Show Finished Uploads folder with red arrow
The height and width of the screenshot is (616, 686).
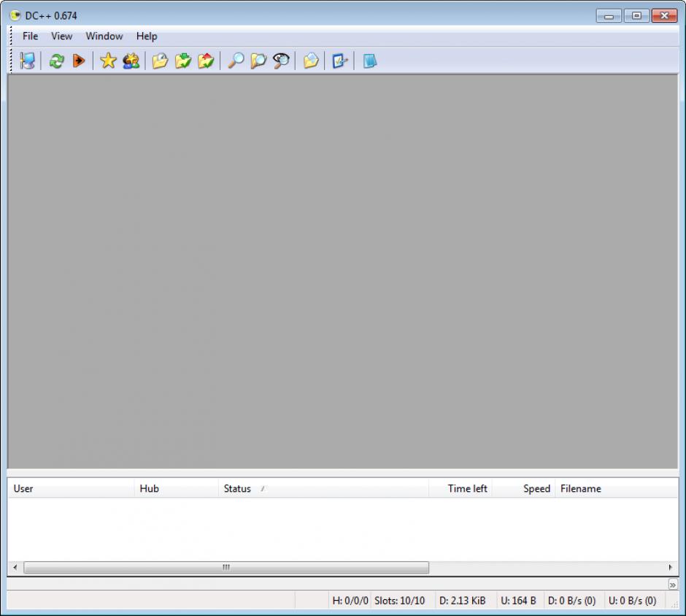point(206,61)
